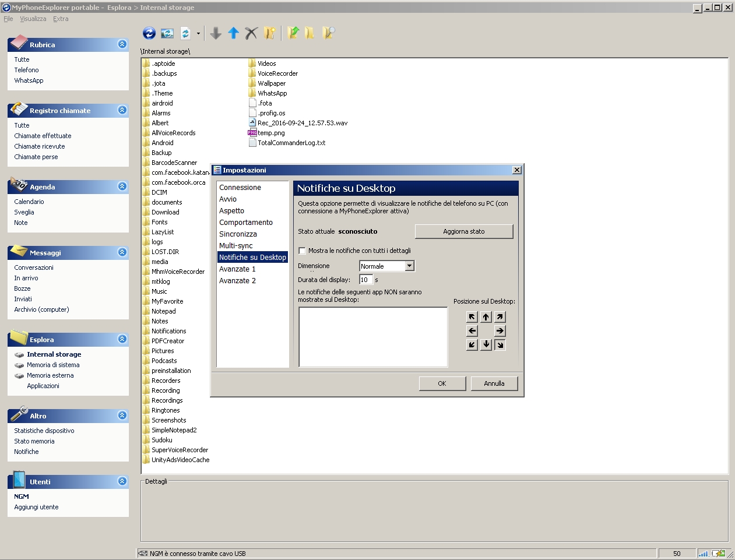Select middle-left desktop position arrow

pyautogui.click(x=472, y=331)
